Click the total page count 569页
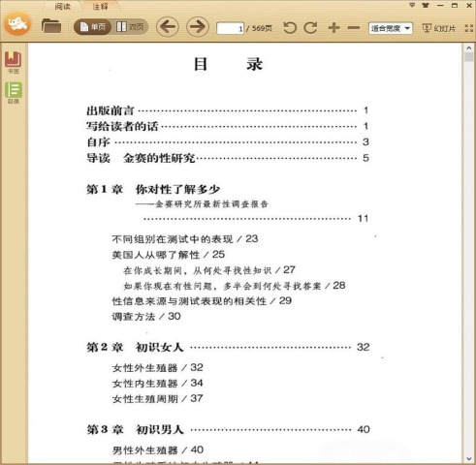The height and width of the screenshot is (465, 476). [x=262, y=28]
